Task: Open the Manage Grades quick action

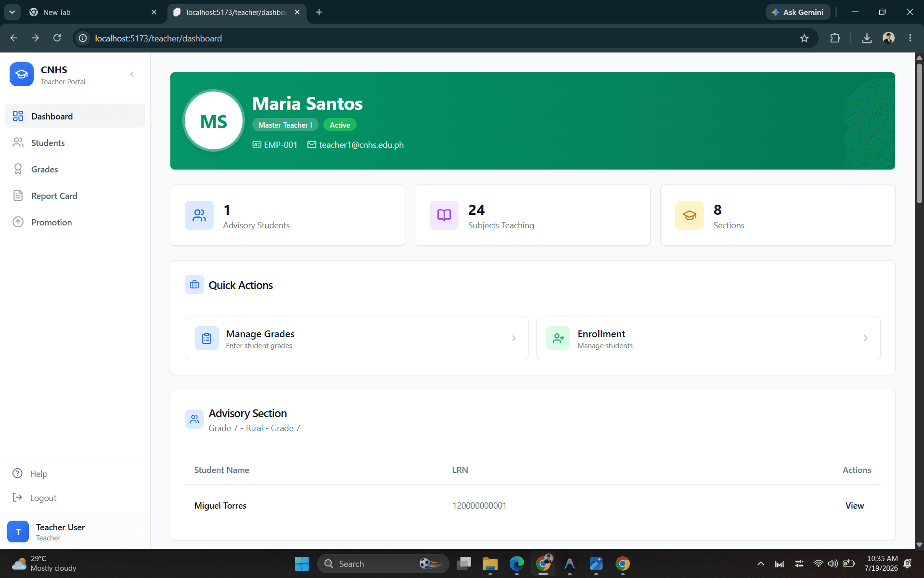Action: pos(357,338)
